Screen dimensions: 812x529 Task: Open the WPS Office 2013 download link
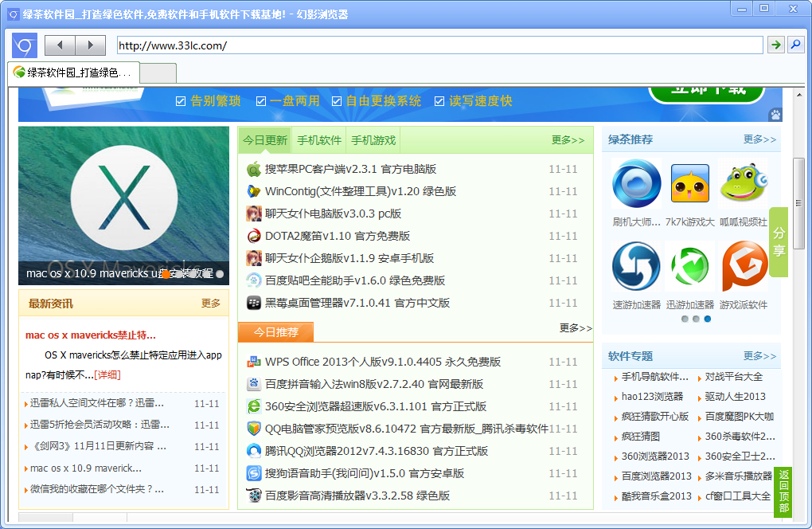[x=382, y=362]
